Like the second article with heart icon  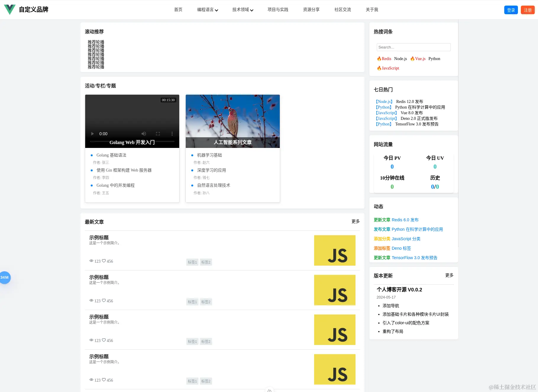(104, 301)
